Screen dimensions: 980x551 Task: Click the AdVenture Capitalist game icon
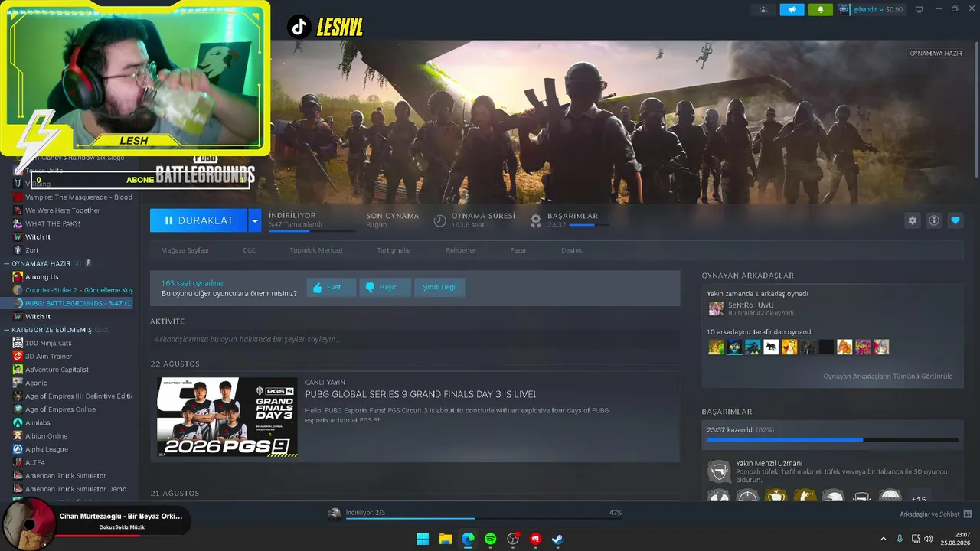pyautogui.click(x=18, y=370)
